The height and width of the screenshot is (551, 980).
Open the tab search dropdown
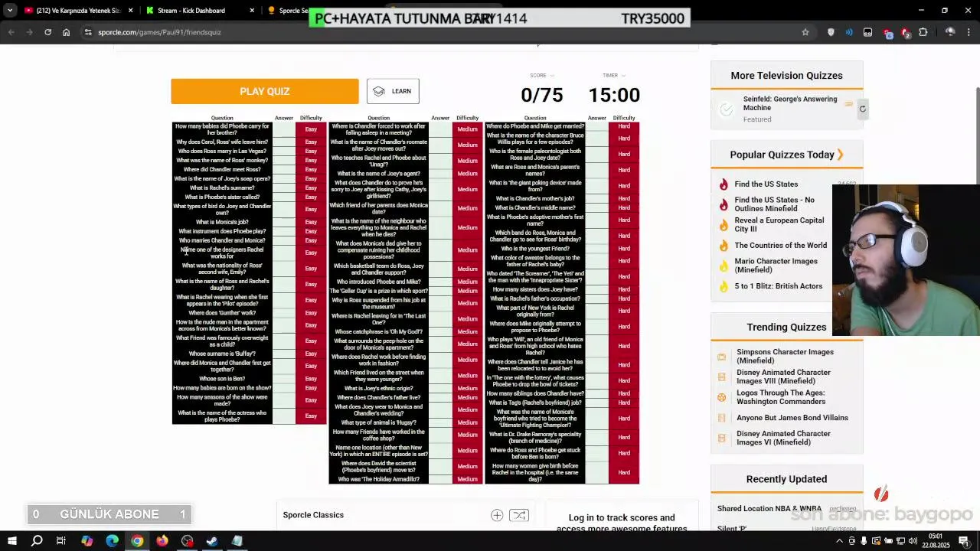click(10, 11)
